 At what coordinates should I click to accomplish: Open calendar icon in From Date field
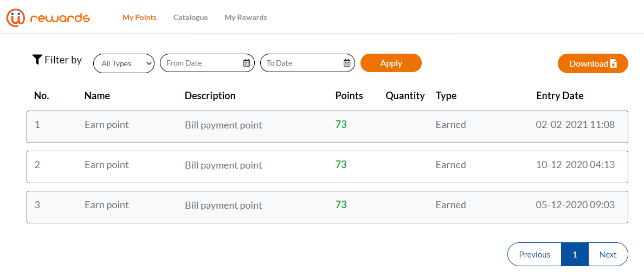[247, 63]
